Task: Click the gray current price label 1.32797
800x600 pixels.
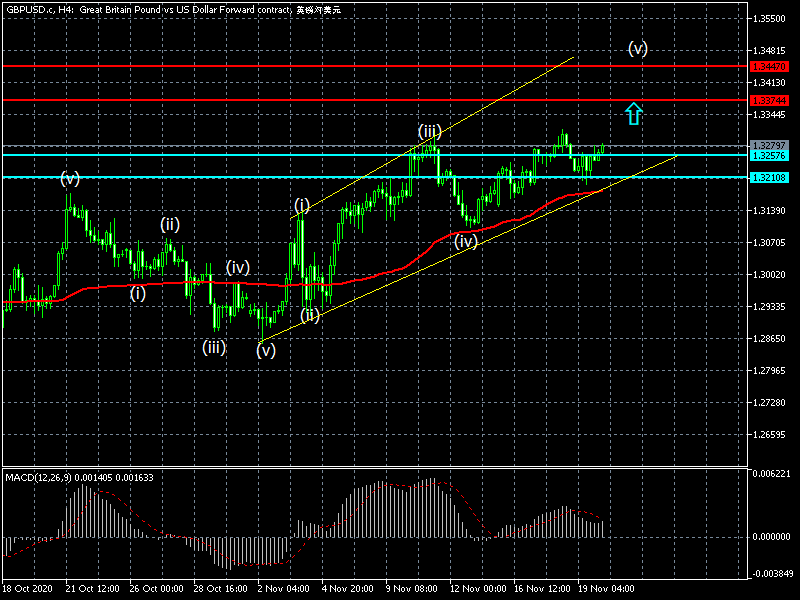Action: click(x=769, y=146)
